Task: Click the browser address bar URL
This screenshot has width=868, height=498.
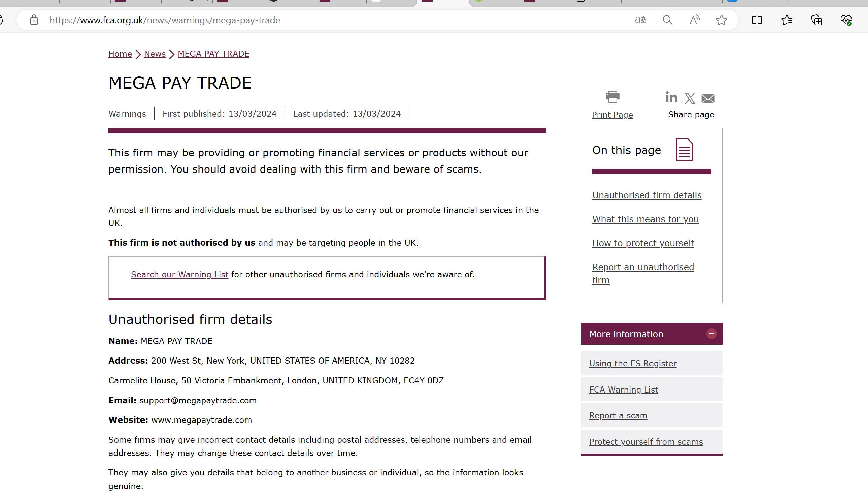Action: tap(165, 20)
